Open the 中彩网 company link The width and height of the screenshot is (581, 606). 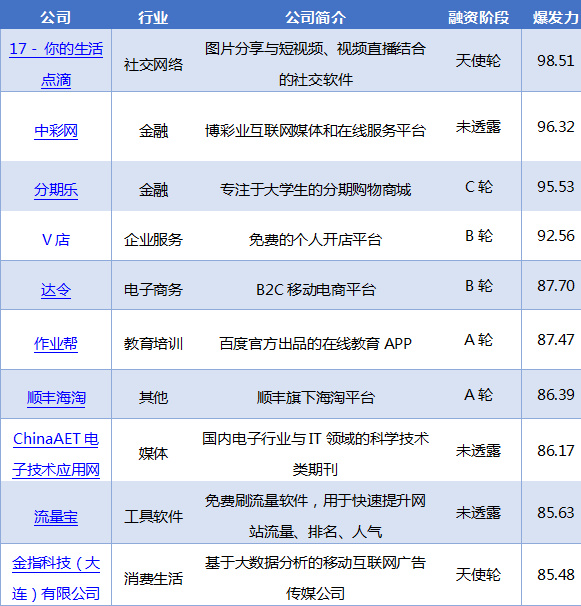[56, 131]
